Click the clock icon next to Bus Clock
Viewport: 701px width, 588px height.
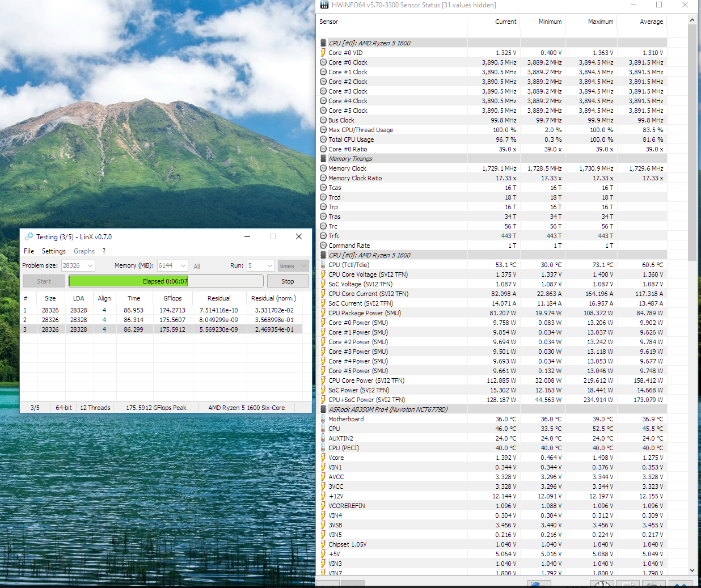(x=323, y=120)
